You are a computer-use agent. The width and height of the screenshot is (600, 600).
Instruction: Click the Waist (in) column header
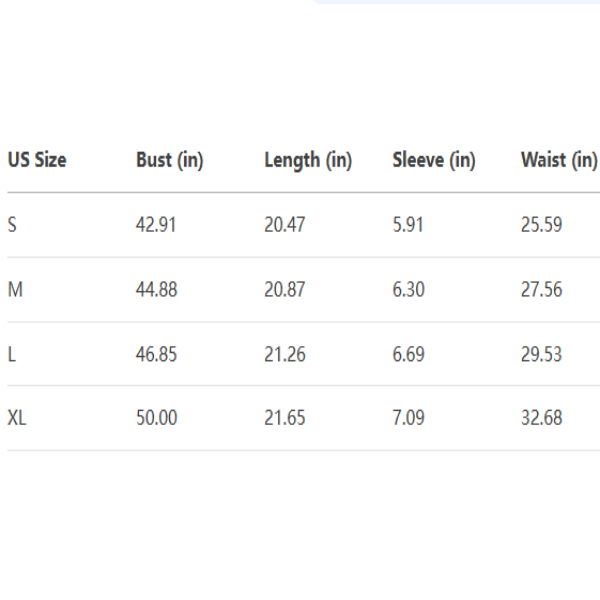[559, 160]
